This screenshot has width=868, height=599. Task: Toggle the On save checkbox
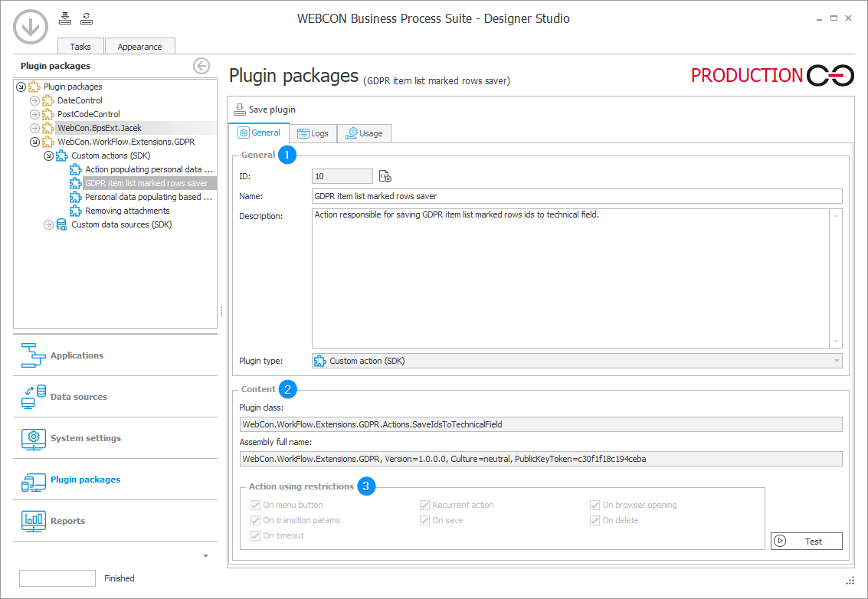[424, 520]
